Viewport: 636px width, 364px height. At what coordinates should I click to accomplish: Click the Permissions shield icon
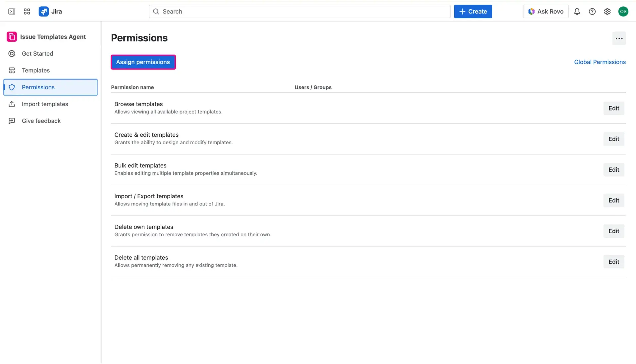(x=12, y=87)
